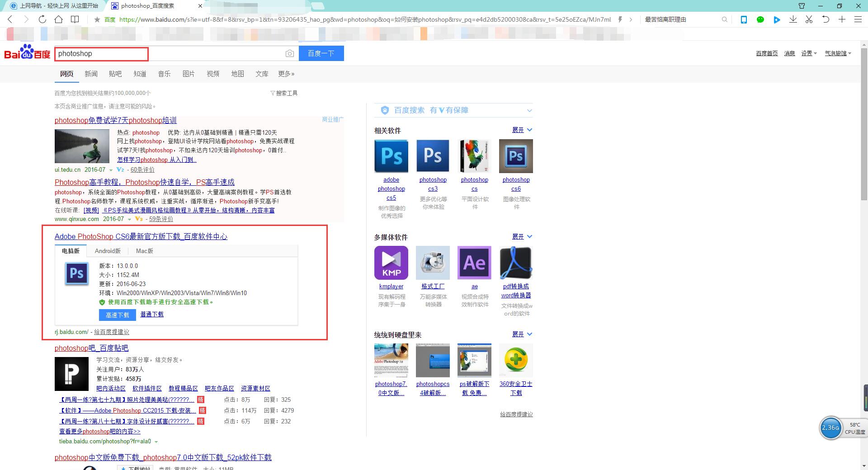The width and height of the screenshot is (868, 470).
Task: Click the scissors screenshot icon
Action: 809,19
